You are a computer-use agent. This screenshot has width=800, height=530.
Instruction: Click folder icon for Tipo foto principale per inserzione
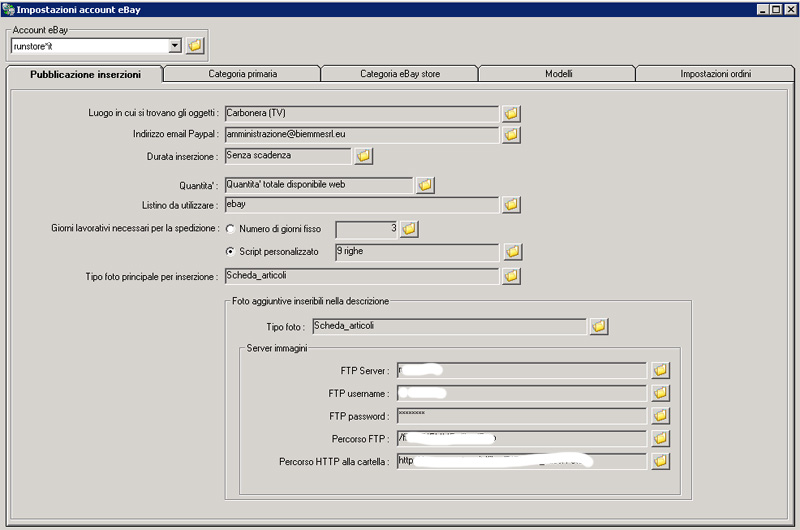click(x=511, y=276)
